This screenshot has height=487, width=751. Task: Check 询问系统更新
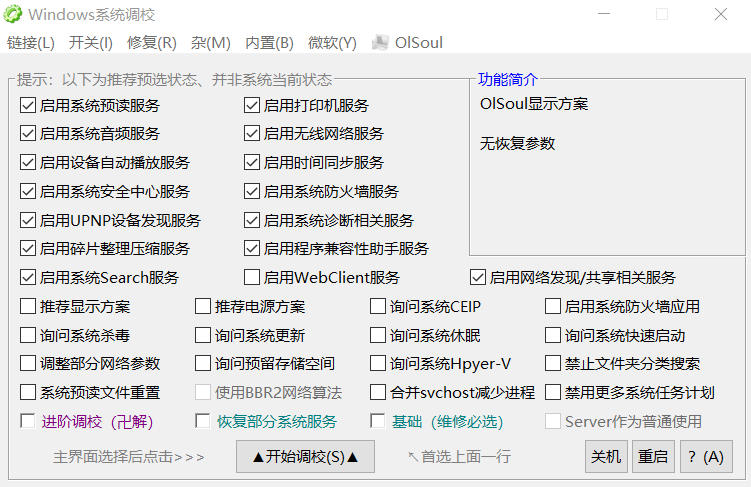[x=203, y=335]
